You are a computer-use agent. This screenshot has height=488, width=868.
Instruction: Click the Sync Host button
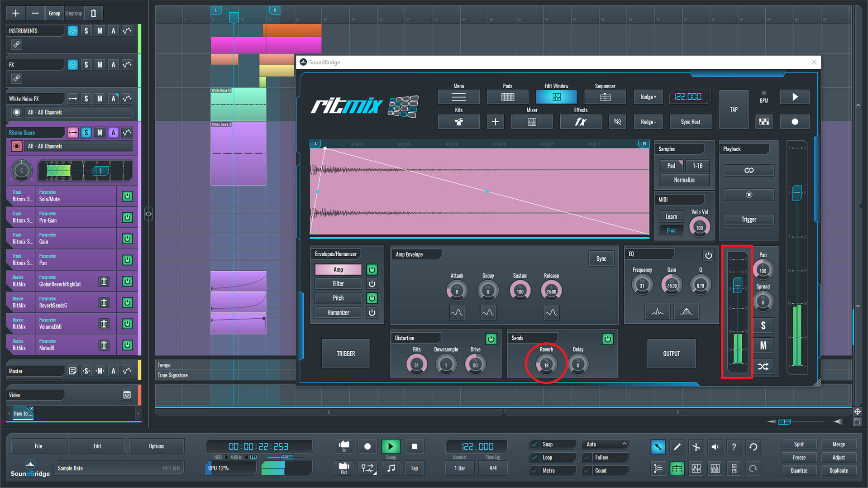pos(690,122)
